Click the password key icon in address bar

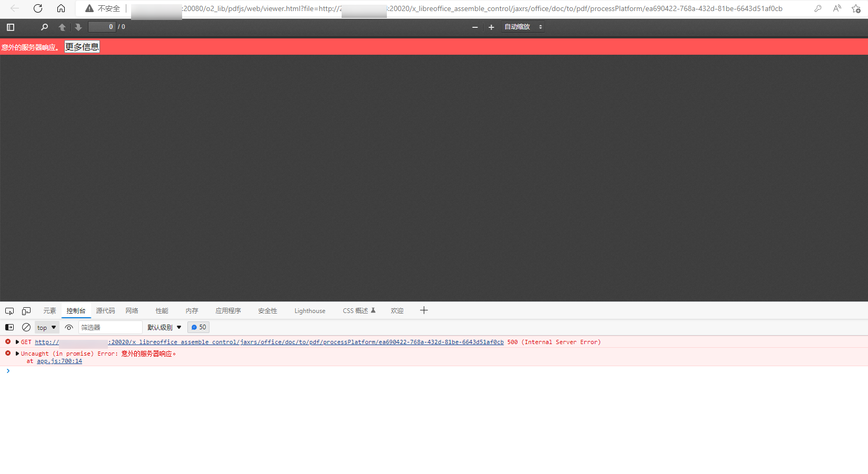tap(817, 8)
